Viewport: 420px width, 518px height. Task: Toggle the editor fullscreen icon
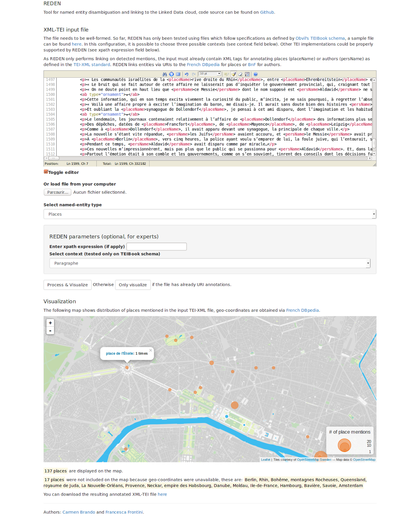(x=178, y=74)
